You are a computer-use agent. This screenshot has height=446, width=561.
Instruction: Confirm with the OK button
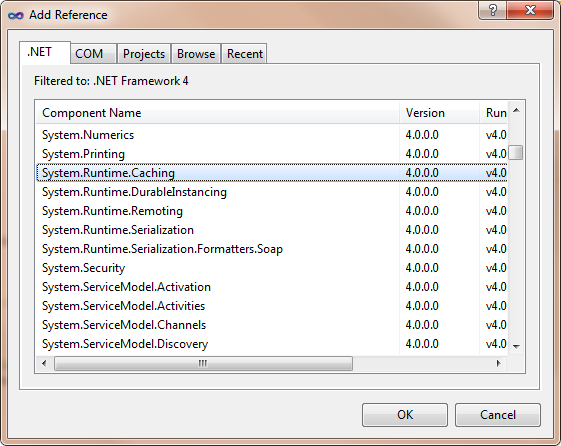click(x=405, y=415)
